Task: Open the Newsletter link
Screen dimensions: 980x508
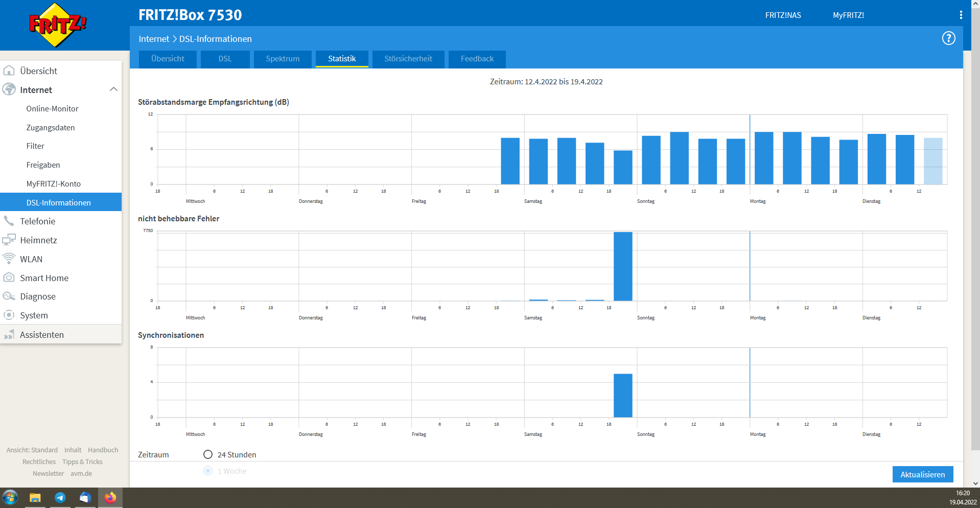Action: tap(49, 473)
